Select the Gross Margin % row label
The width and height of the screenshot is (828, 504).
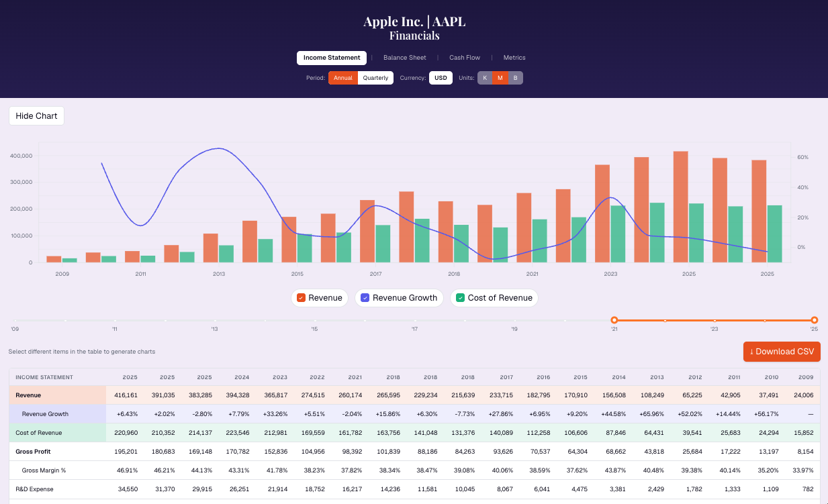[x=44, y=470]
